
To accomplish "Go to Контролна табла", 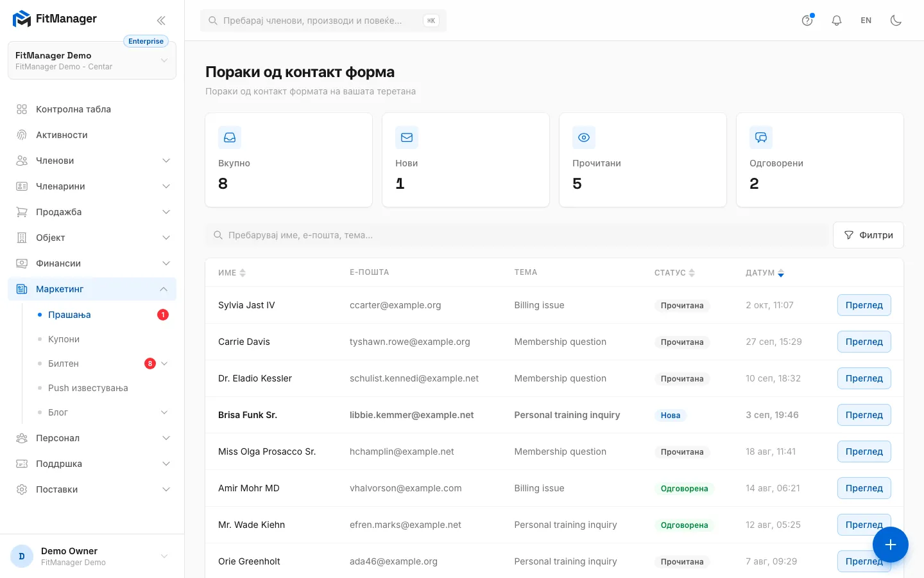I will click(92, 109).
